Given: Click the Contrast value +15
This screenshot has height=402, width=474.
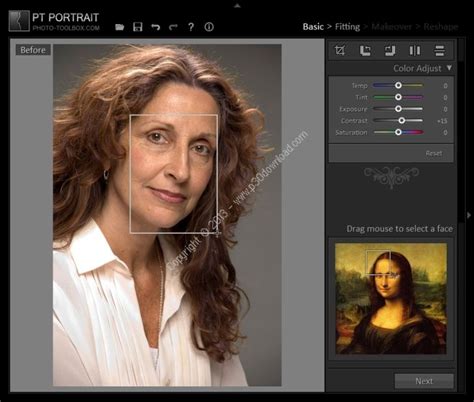Looking at the screenshot, I should tap(442, 121).
